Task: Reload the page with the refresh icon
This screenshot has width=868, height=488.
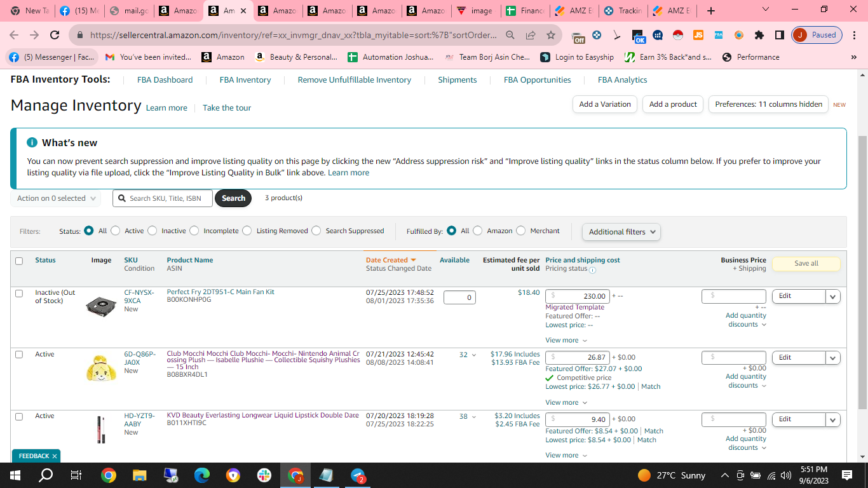Action: 55,35
